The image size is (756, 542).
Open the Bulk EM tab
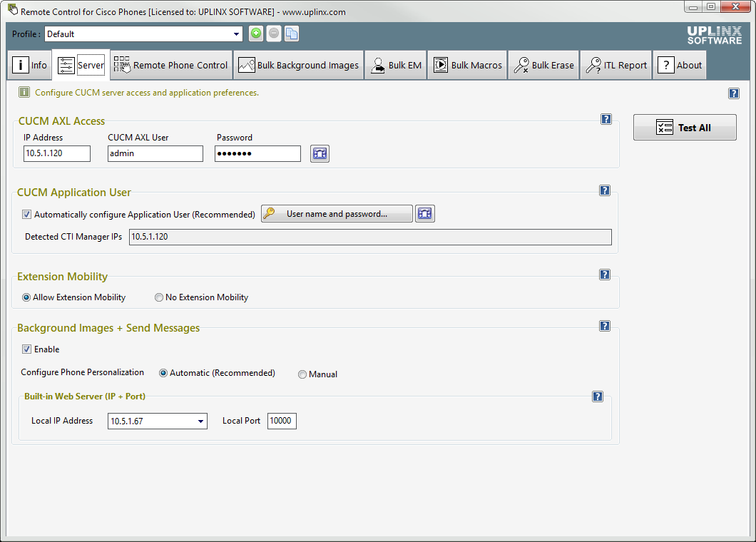point(396,65)
